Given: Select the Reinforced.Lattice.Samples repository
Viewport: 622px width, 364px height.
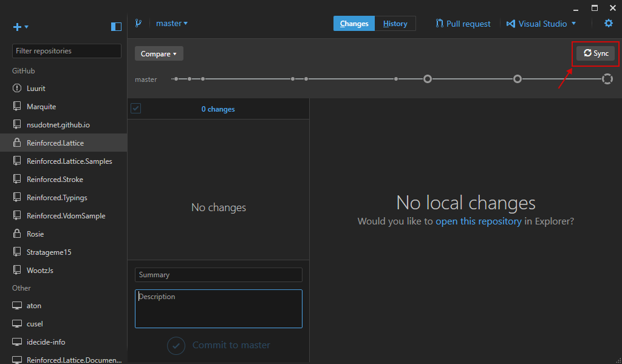Looking at the screenshot, I should (x=63, y=161).
